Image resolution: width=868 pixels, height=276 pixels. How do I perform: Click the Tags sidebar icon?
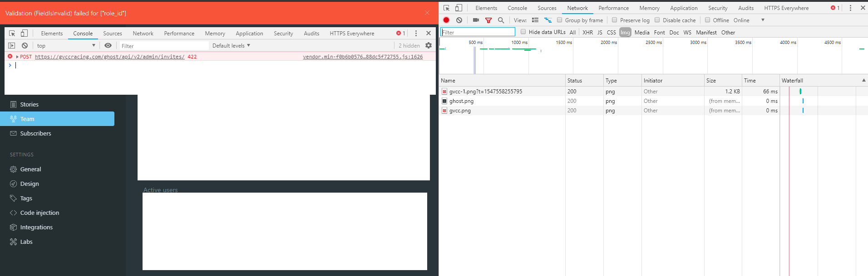(13, 198)
